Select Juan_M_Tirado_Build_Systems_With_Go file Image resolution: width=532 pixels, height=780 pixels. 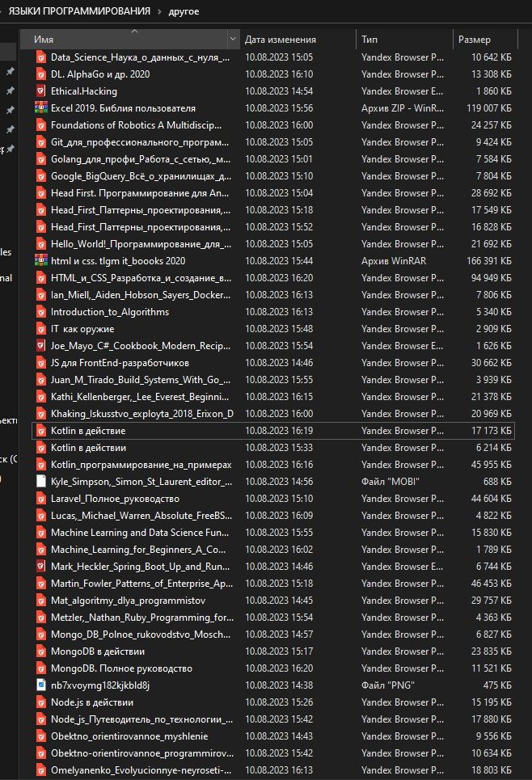(141, 380)
